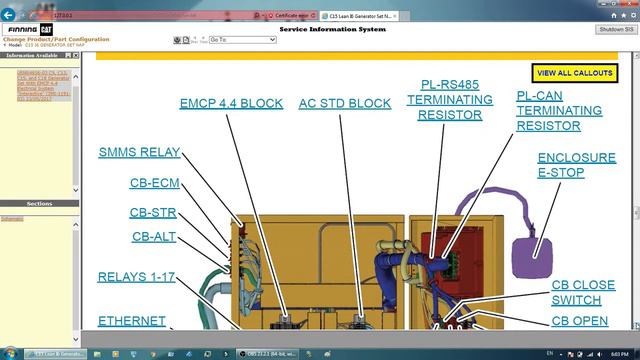The width and height of the screenshot is (640, 360).
Task: Open Change Product/Part Configuration
Action: click(56, 39)
